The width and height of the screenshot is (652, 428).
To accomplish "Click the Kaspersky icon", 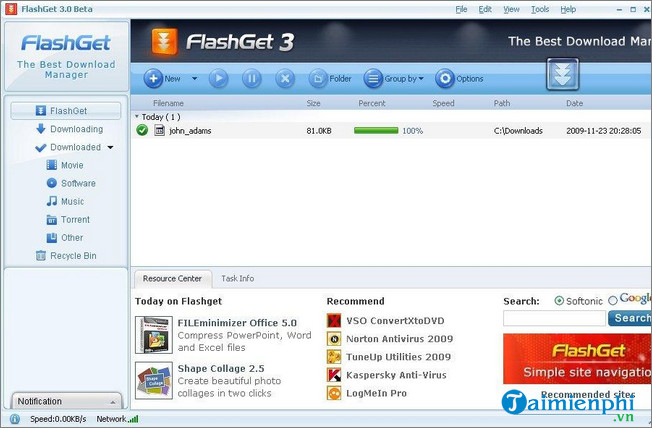I will (x=334, y=375).
